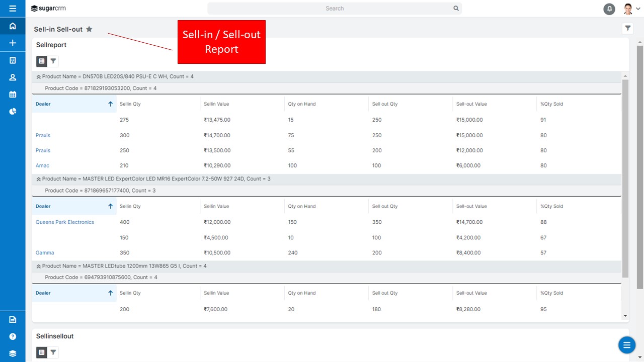Open the dashboard filter icon at top right
The image size is (644, 362).
628,29
